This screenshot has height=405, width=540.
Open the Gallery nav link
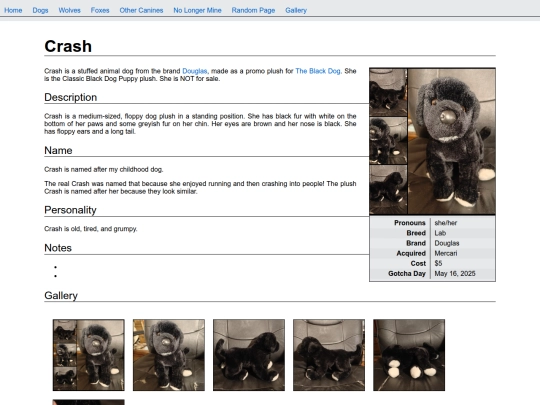click(x=296, y=10)
